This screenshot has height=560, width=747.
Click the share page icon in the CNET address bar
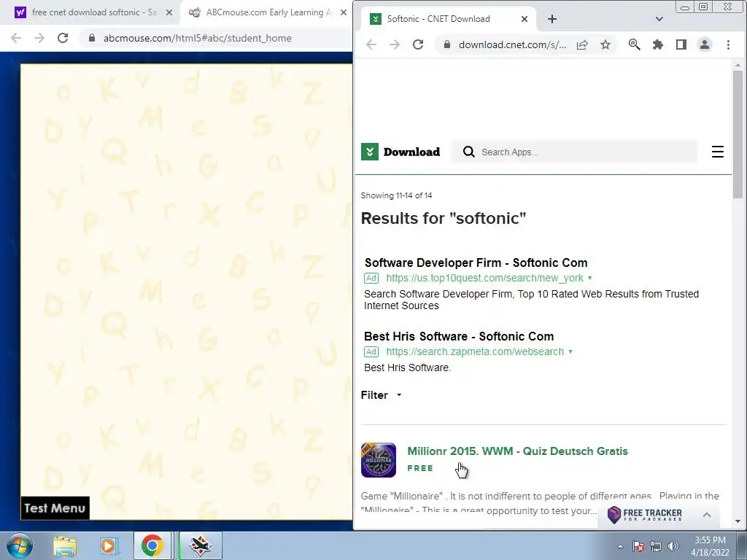click(582, 44)
